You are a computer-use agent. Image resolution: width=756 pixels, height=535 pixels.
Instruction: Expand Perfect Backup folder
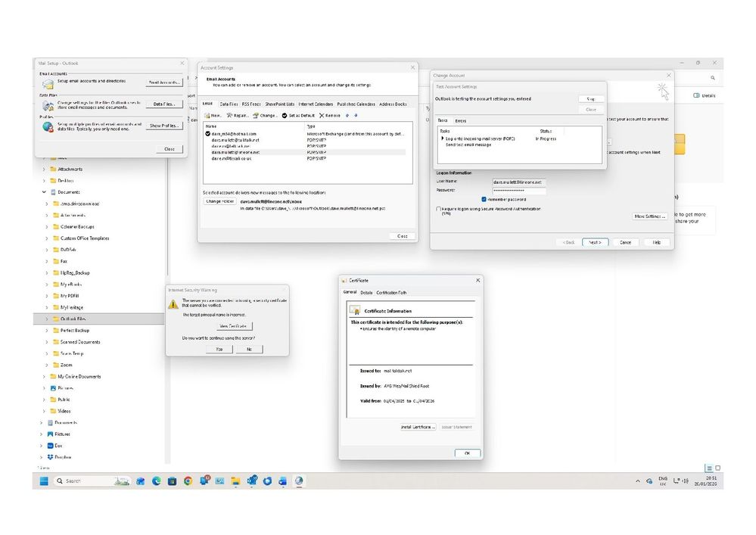[x=47, y=330]
